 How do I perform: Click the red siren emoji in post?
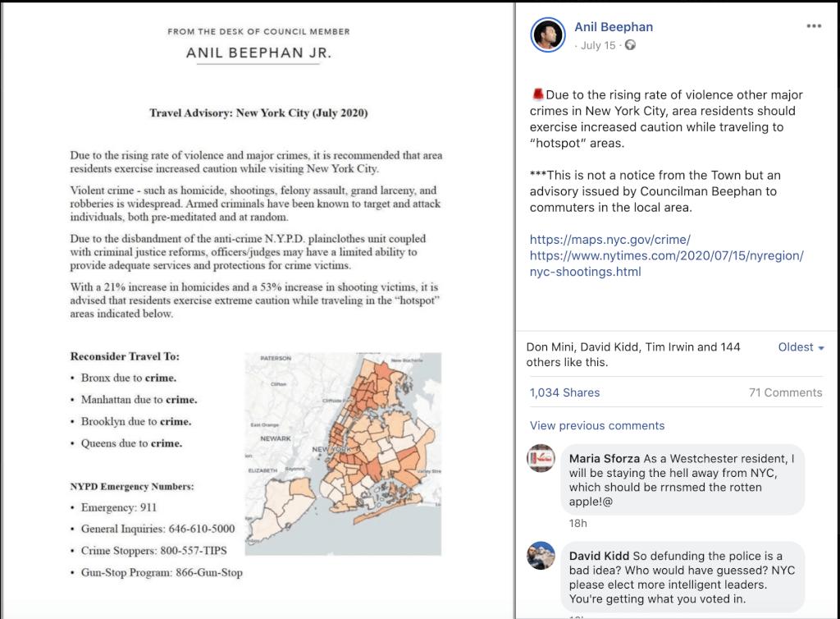538,95
